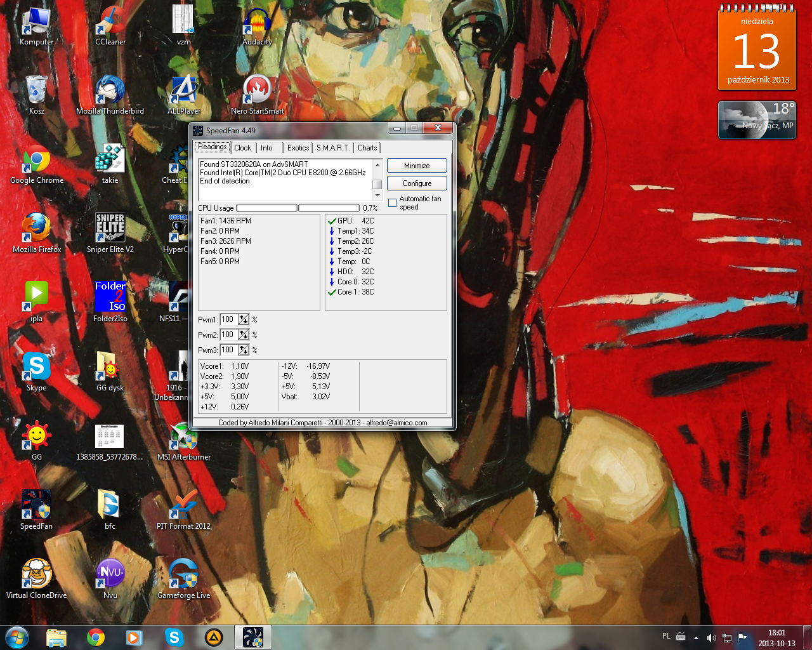The height and width of the screenshot is (650, 812).
Task: Select the Audacity desktop shortcut
Action: [257, 24]
